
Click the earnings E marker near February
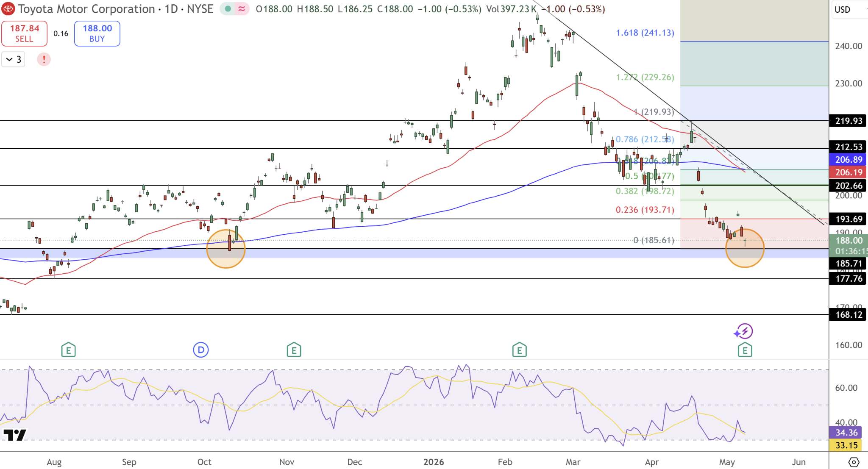pos(519,350)
